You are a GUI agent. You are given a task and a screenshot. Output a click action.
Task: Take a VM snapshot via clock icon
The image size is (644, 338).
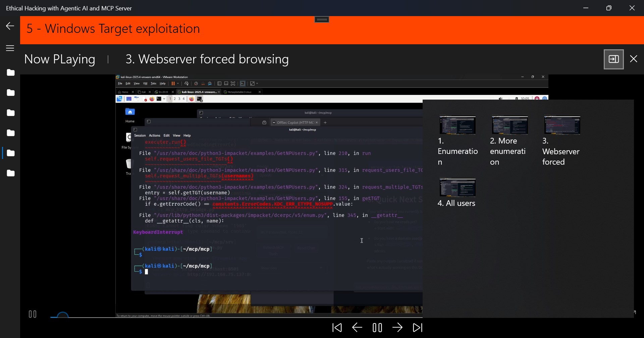[x=196, y=83]
